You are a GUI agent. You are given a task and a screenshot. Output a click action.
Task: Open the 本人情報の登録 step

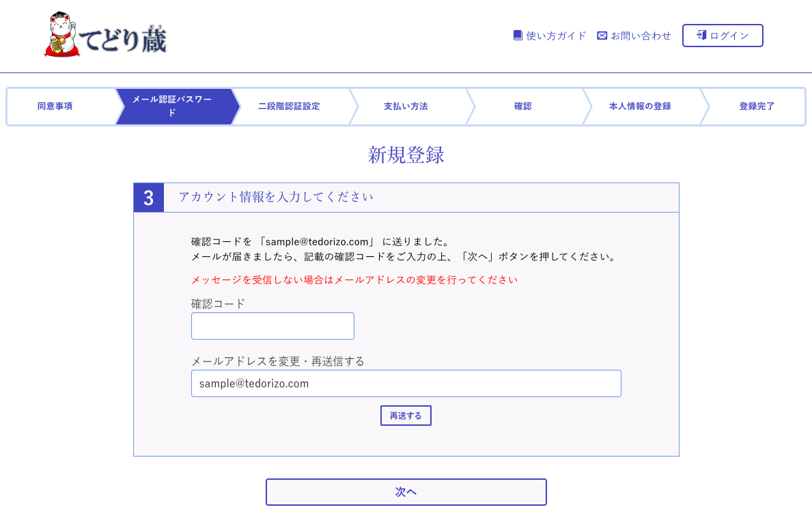click(x=640, y=107)
